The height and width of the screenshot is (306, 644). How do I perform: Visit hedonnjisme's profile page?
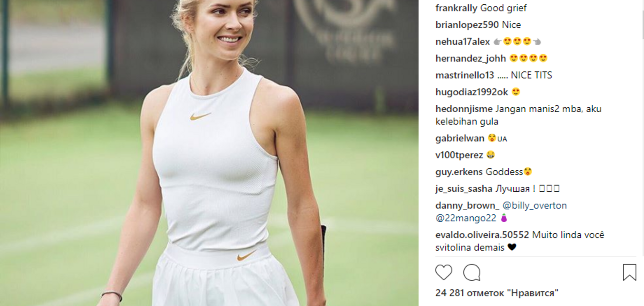464,109
